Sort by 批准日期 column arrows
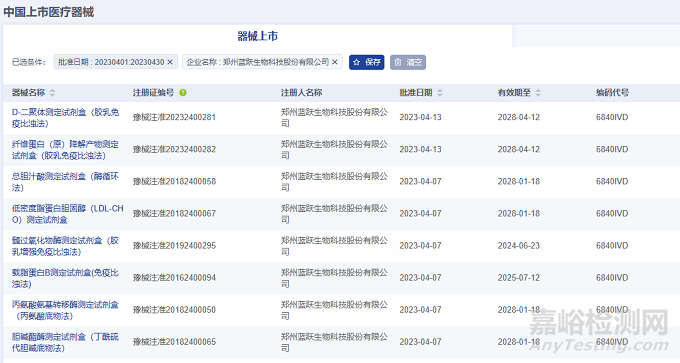 pos(440,92)
